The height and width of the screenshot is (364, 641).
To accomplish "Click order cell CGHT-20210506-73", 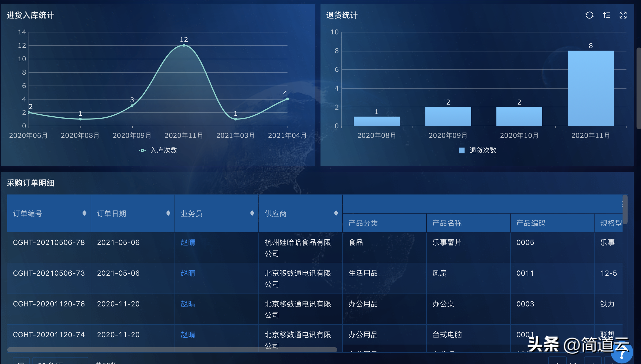I will click(49, 273).
